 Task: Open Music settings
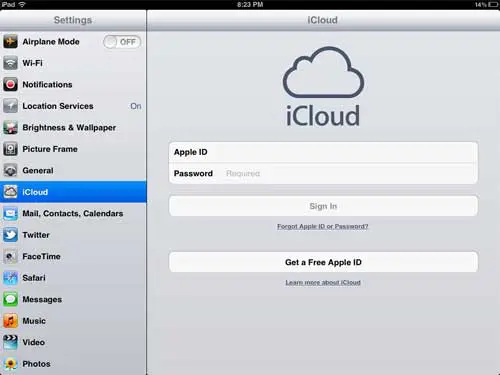[73, 321]
